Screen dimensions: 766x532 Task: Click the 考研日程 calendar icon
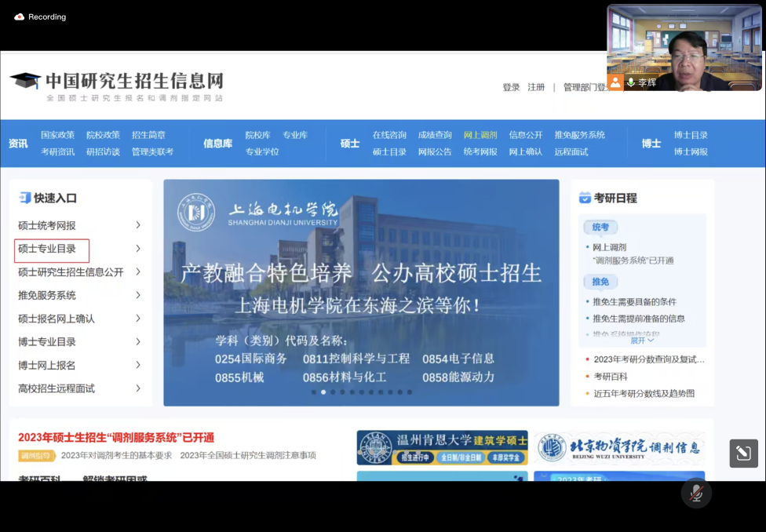point(585,198)
